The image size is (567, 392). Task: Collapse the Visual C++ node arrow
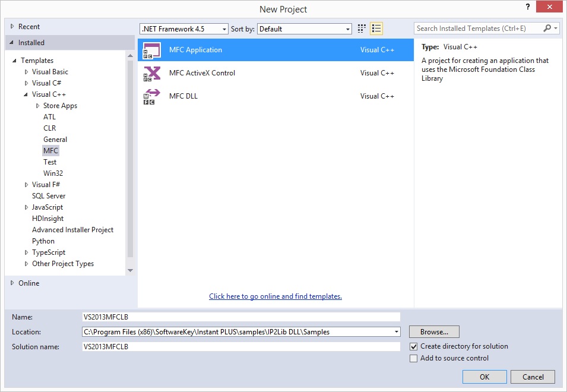26,94
